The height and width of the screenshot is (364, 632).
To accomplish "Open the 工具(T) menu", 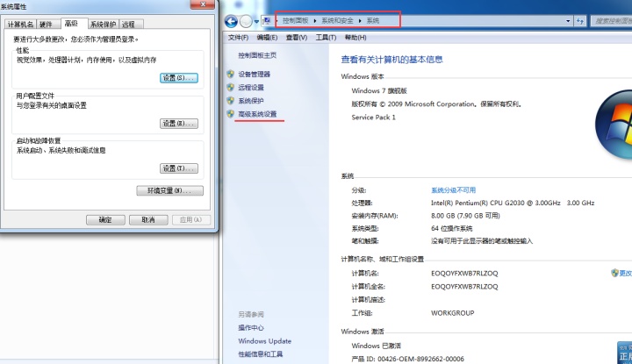I will pyautogui.click(x=326, y=38).
